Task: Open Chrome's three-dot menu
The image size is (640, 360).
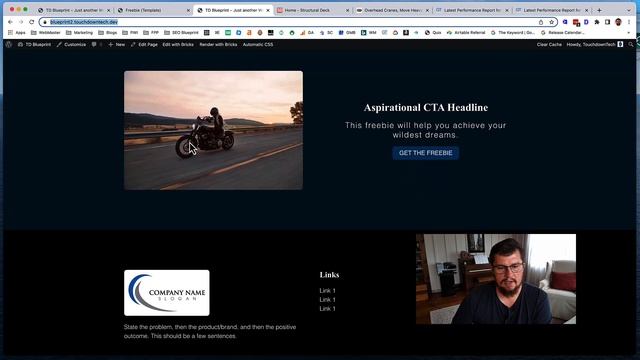Action: tap(629, 22)
